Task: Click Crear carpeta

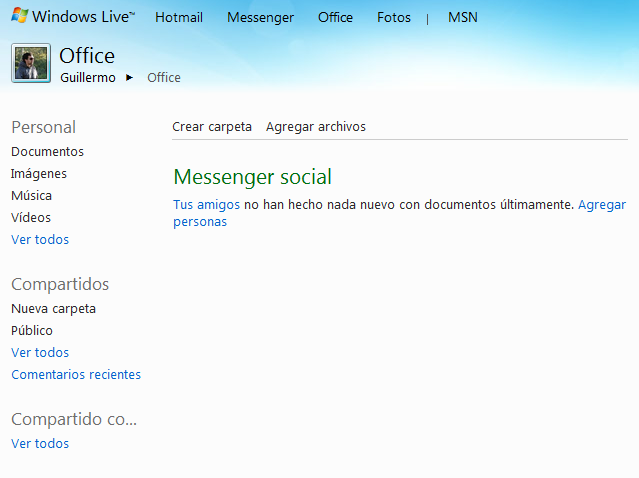Action: tap(212, 127)
